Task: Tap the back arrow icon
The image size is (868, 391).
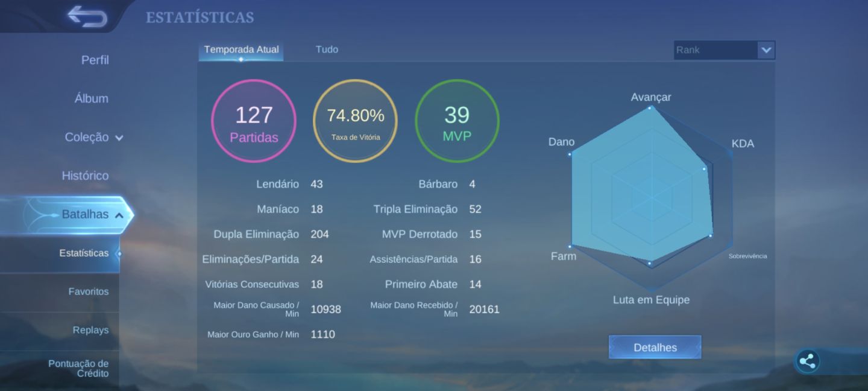Action: [x=87, y=16]
